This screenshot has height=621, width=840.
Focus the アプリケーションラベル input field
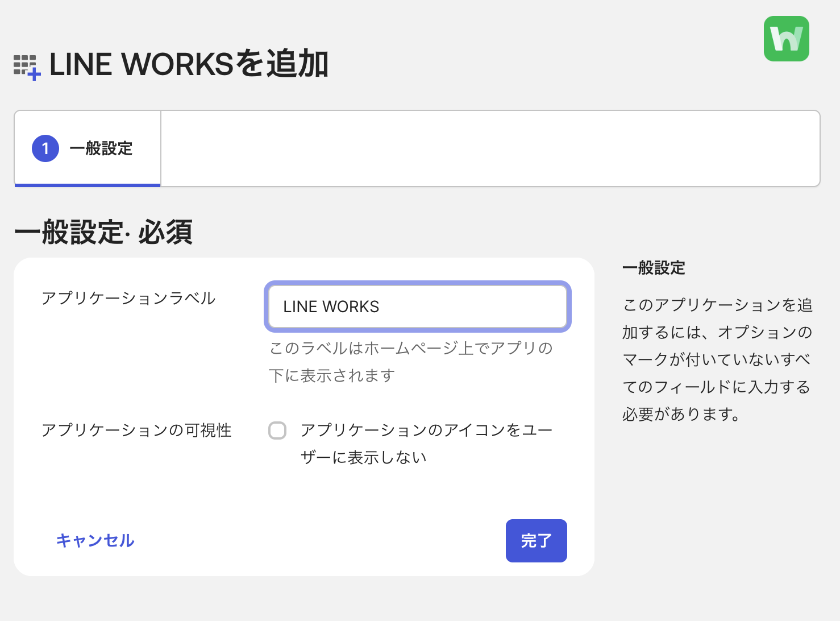[418, 307]
